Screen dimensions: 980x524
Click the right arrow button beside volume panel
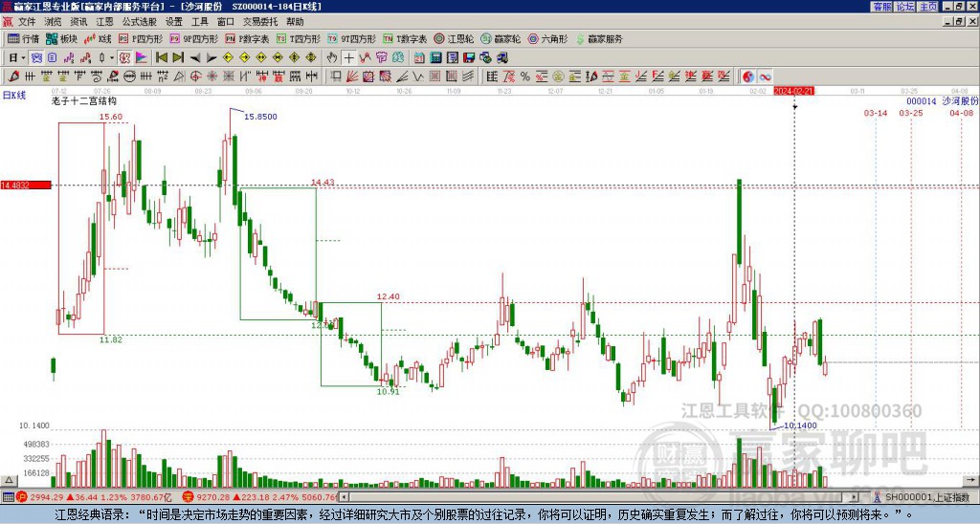point(972,480)
